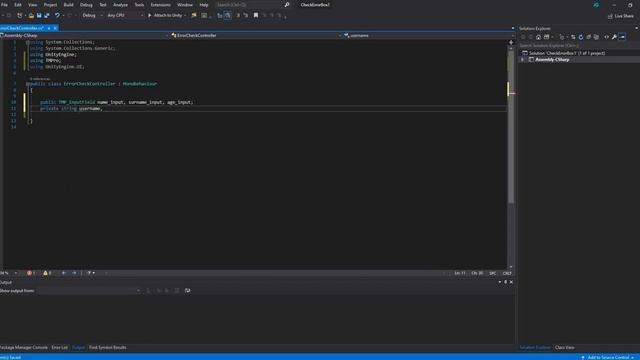Toggle the Preview Selected Items button in Solution Explorer
640x360 pixels.
pyautogui.click(x=622, y=37)
